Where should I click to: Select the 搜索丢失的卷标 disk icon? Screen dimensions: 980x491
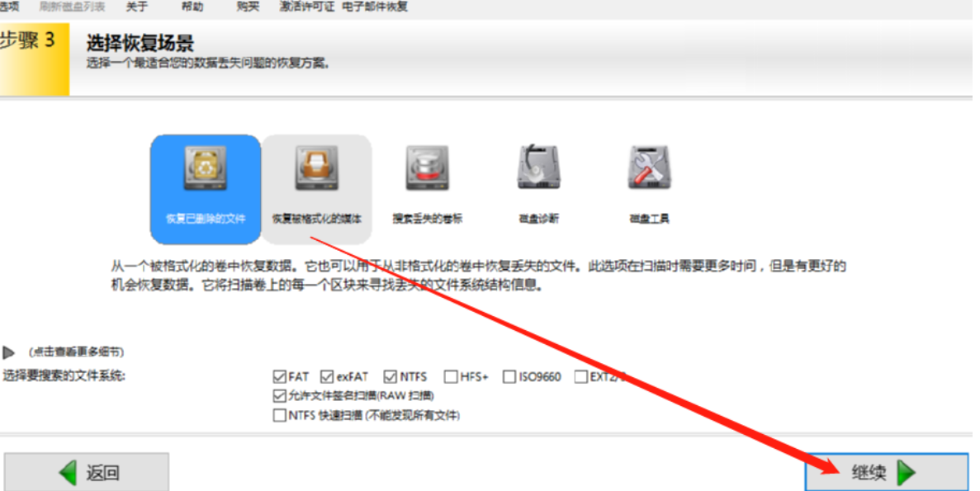428,168
